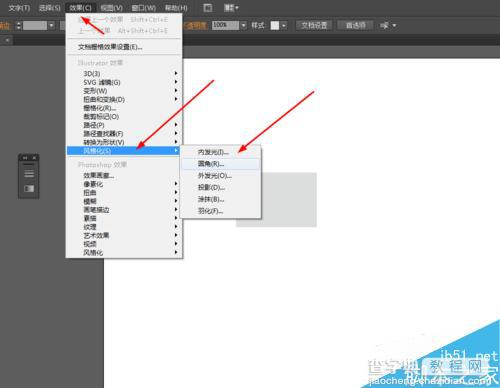Viewport: 500px width, 388px height.
Task: Open the 模糊 submenu
Action: (x=124, y=201)
